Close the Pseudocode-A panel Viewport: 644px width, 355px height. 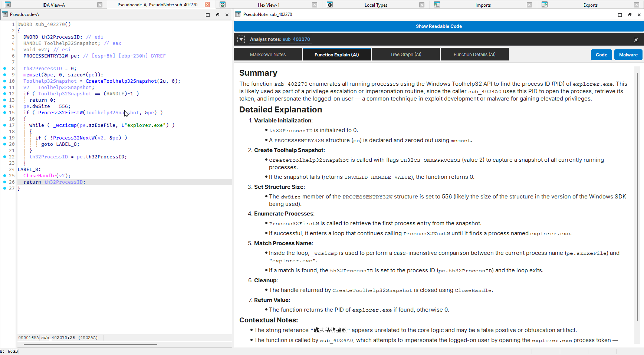pyautogui.click(x=227, y=15)
